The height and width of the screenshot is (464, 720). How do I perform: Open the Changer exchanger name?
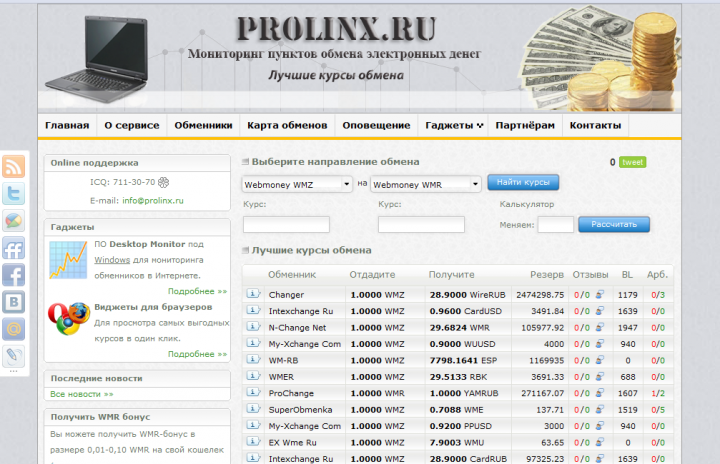click(x=286, y=295)
